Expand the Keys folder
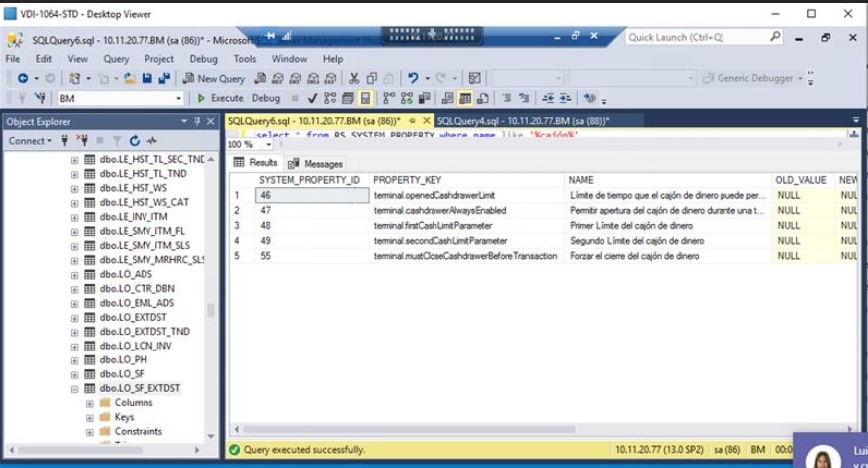This screenshot has height=468, width=868. tap(89, 417)
